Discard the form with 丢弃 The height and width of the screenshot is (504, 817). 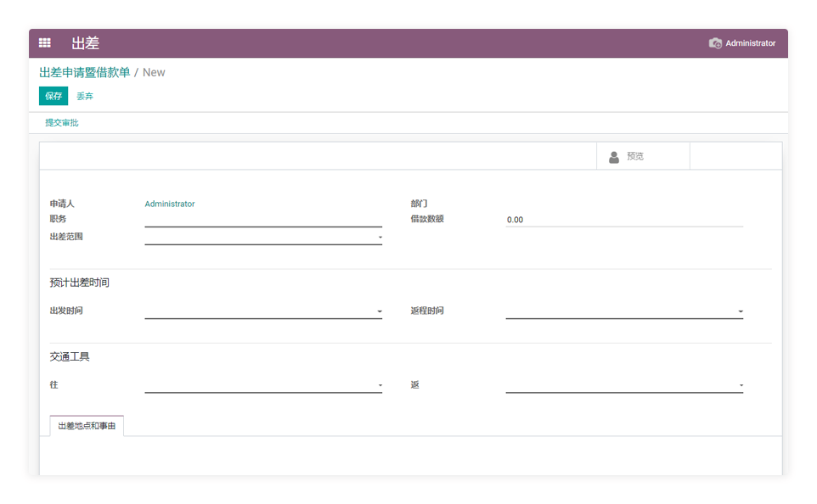click(85, 97)
